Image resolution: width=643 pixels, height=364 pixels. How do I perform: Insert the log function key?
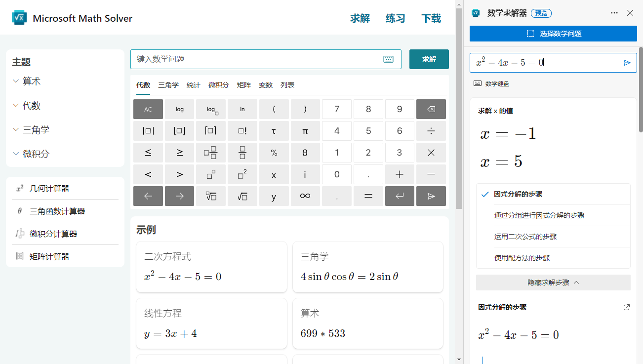coord(180,109)
